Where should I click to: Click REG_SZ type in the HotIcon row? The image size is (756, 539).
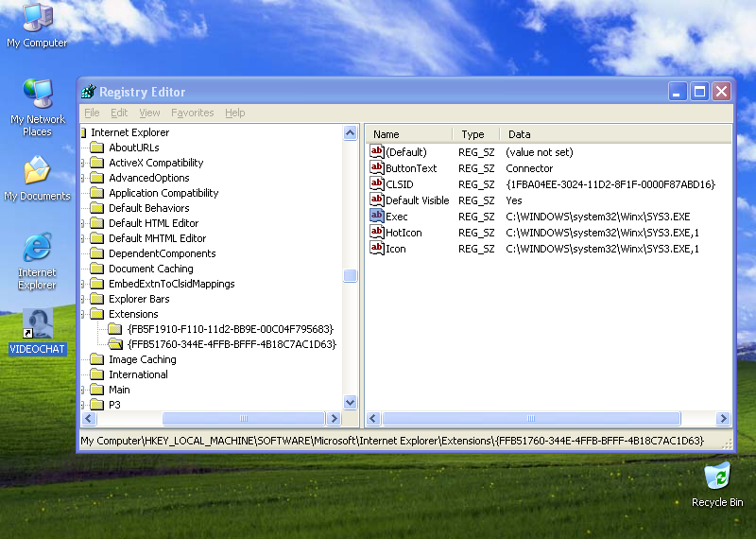click(476, 233)
